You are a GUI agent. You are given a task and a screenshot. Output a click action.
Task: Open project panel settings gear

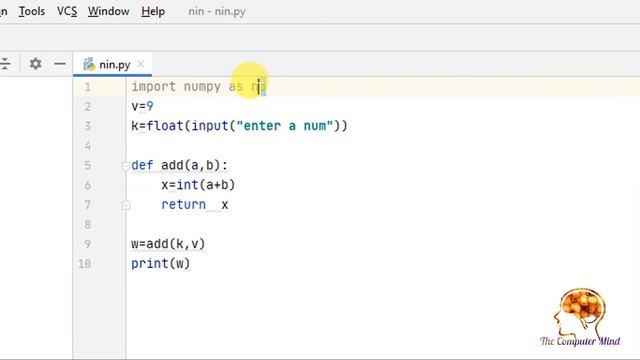(36, 64)
